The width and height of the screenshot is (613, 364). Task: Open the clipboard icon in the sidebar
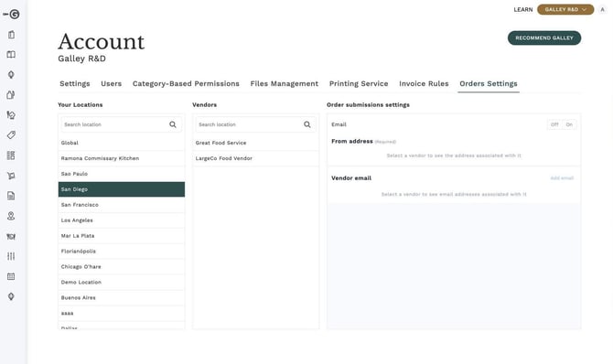click(x=11, y=35)
